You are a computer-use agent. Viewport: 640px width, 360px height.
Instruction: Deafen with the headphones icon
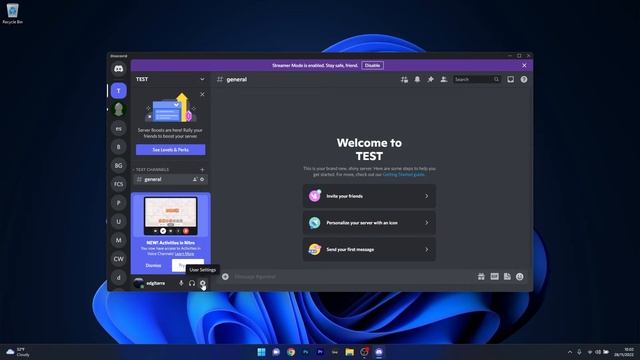192,283
